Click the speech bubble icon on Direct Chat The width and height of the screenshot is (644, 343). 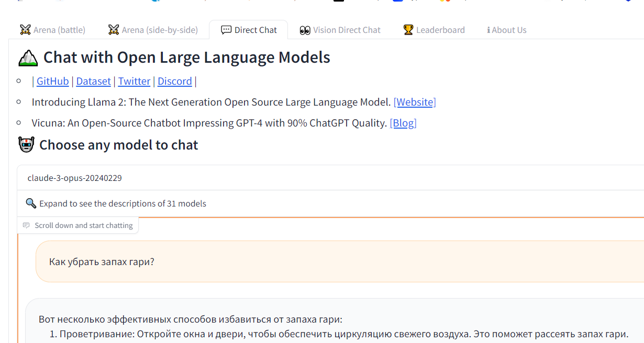coord(226,30)
